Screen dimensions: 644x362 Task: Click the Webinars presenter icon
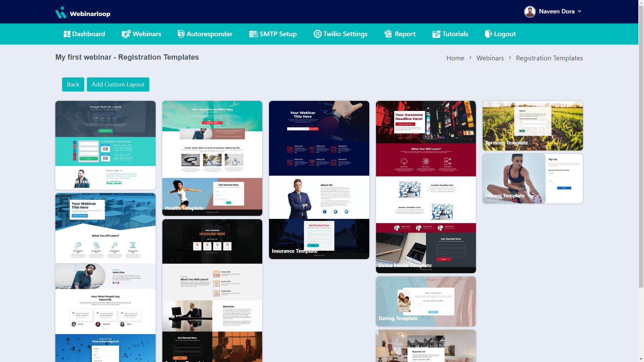pyautogui.click(x=126, y=34)
